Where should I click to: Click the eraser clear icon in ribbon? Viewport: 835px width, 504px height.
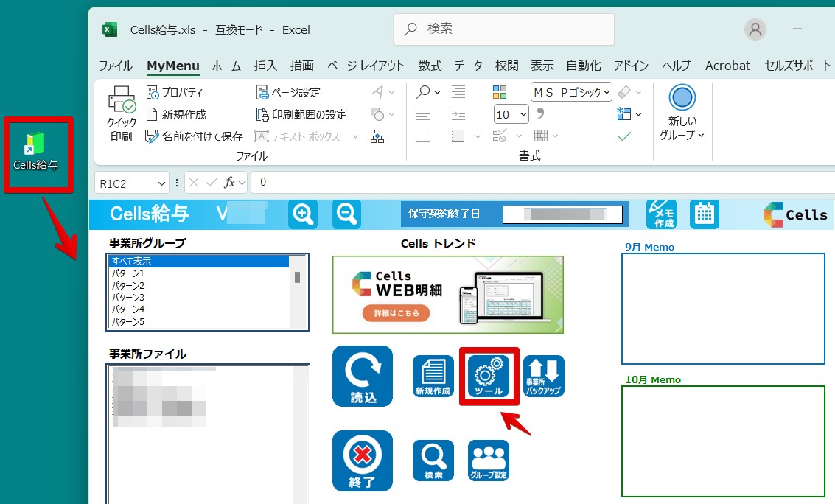coord(624,92)
